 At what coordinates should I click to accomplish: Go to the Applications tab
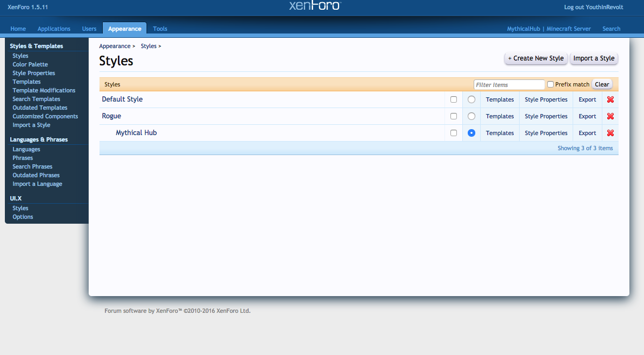point(54,29)
